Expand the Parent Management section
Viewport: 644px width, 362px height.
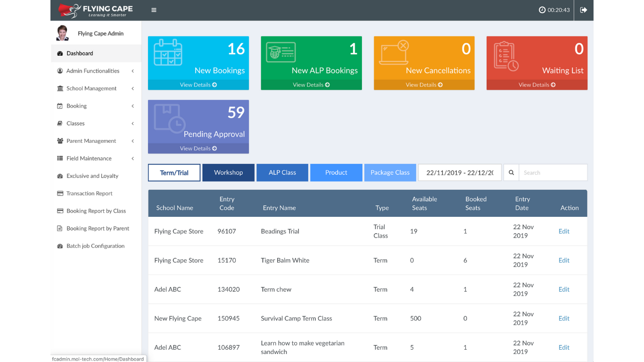96,141
